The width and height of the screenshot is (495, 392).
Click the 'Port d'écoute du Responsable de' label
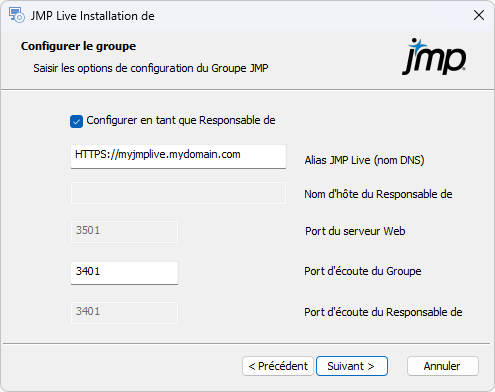383,312
